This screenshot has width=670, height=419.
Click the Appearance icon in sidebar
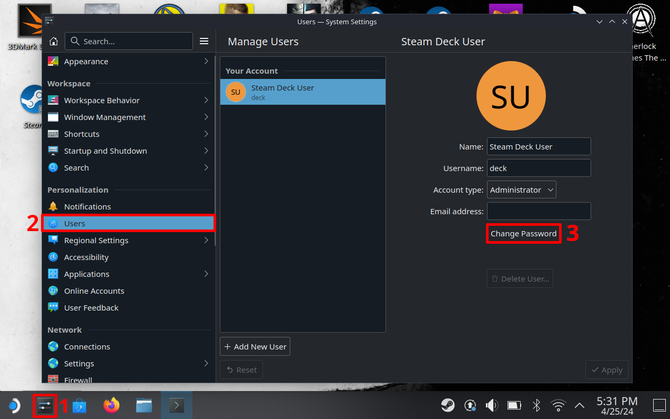coord(53,62)
